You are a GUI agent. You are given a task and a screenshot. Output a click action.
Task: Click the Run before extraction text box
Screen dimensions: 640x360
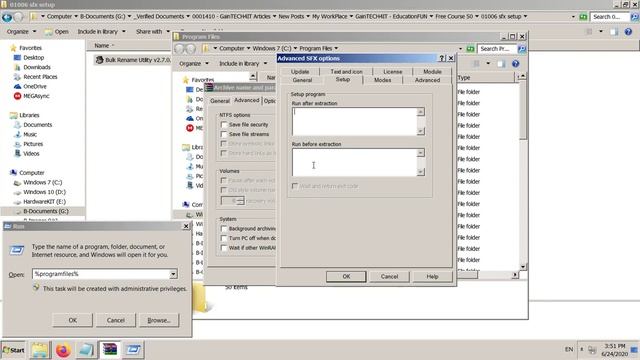tap(354, 162)
